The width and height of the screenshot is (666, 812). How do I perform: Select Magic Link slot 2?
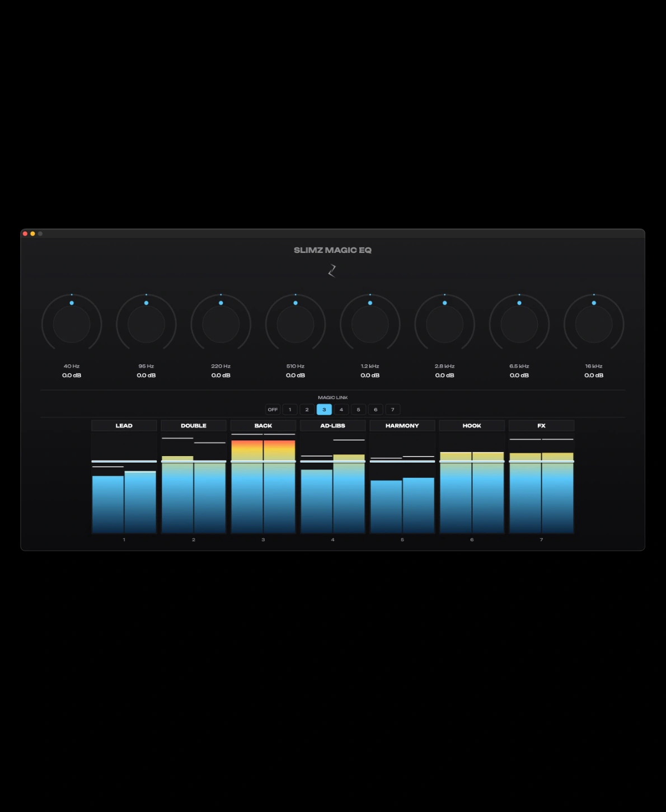[307, 410]
